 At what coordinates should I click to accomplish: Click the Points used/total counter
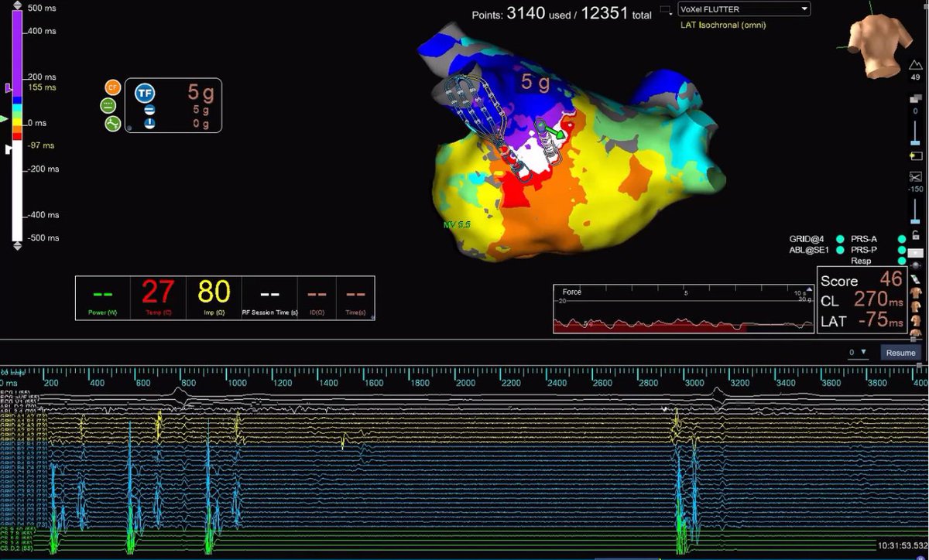(562, 13)
